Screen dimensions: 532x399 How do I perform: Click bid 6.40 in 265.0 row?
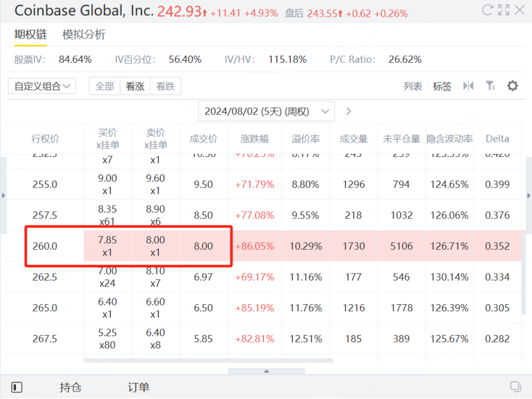[x=107, y=302]
